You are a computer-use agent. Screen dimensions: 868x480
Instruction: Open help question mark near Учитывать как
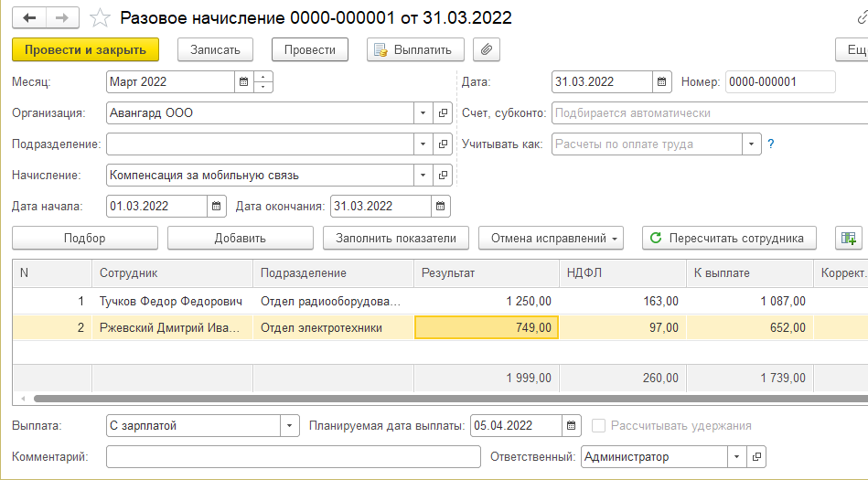click(770, 144)
